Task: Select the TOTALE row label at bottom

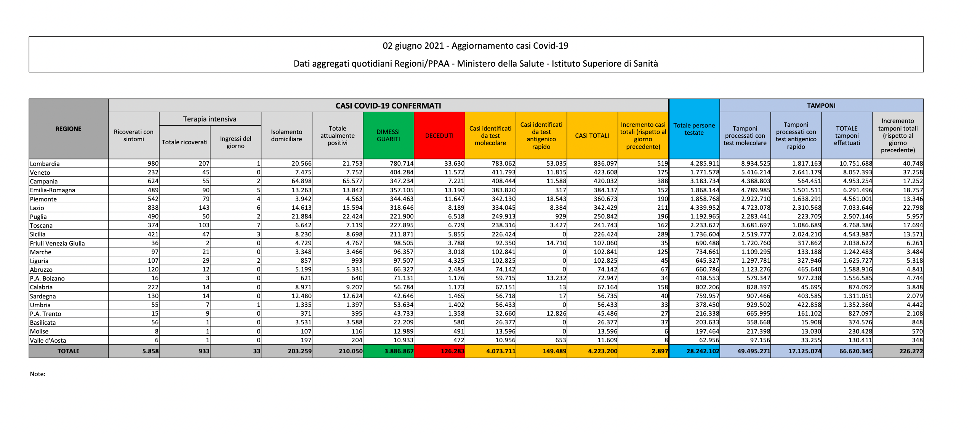Action: (x=69, y=351)
